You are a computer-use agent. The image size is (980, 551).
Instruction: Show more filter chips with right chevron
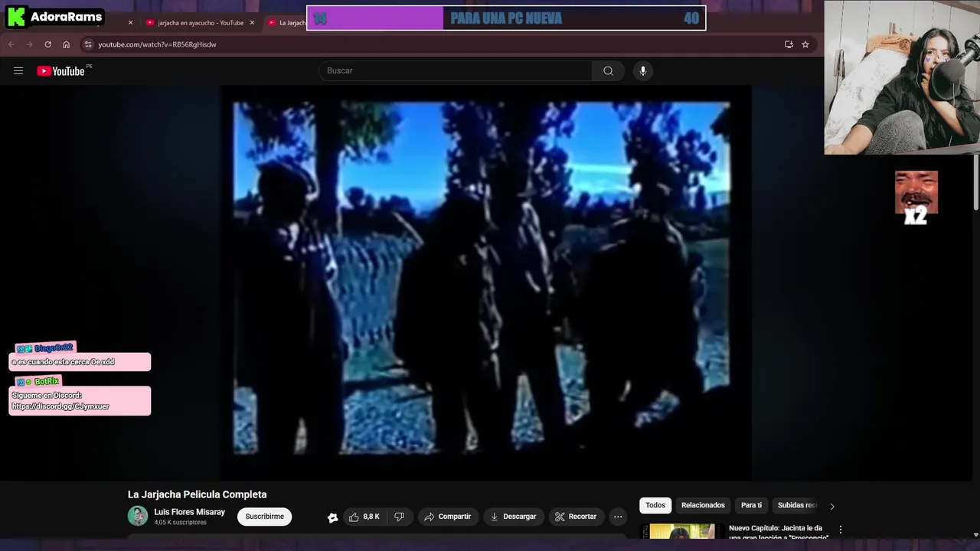click(x=832, y=506)
